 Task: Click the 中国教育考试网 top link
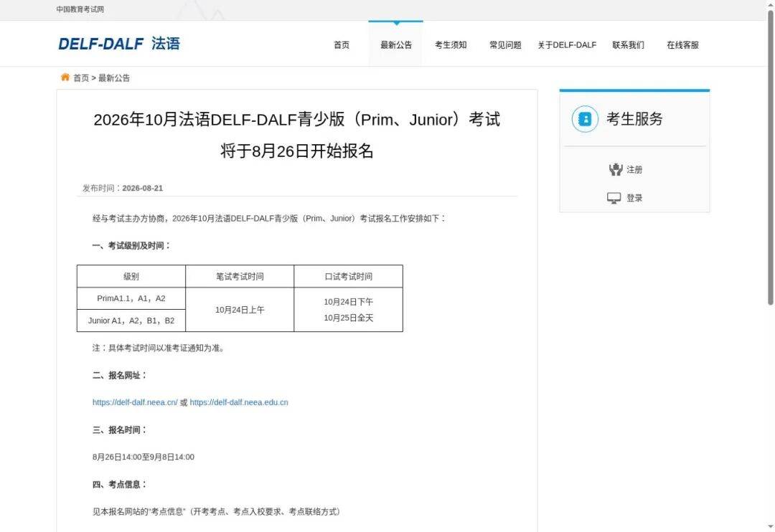point(80,9)
